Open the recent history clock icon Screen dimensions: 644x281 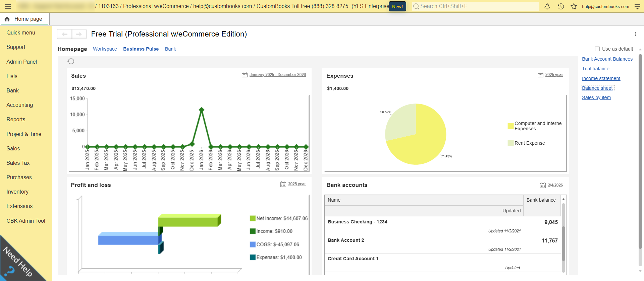560,6
